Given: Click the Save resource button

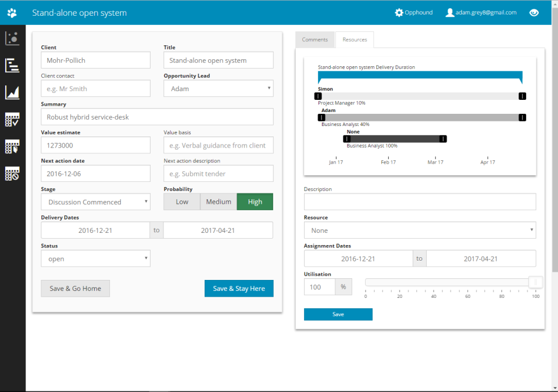Looking at the screenshot, I should [338, 314].
